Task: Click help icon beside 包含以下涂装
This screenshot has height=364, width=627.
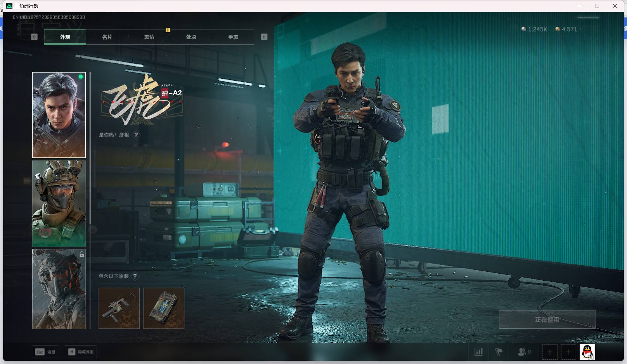Action: pyautogui.click(x=135, y=276)
